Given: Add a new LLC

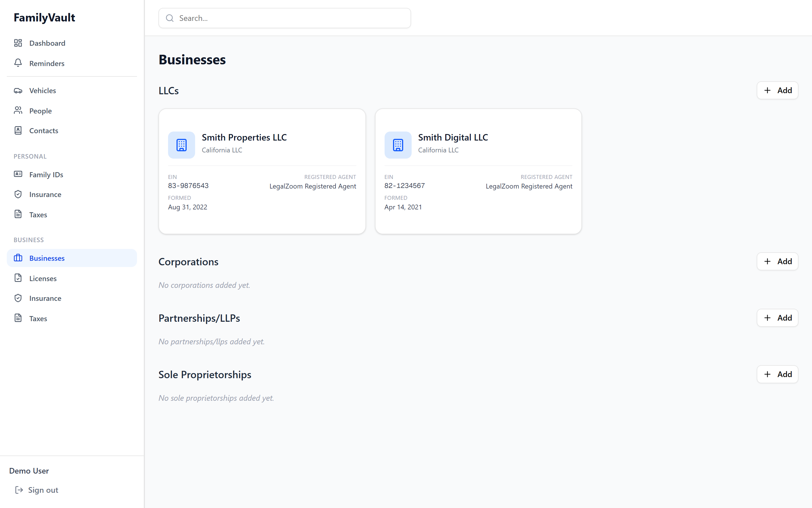Looking at the screenshot, I should coord(777,90).
